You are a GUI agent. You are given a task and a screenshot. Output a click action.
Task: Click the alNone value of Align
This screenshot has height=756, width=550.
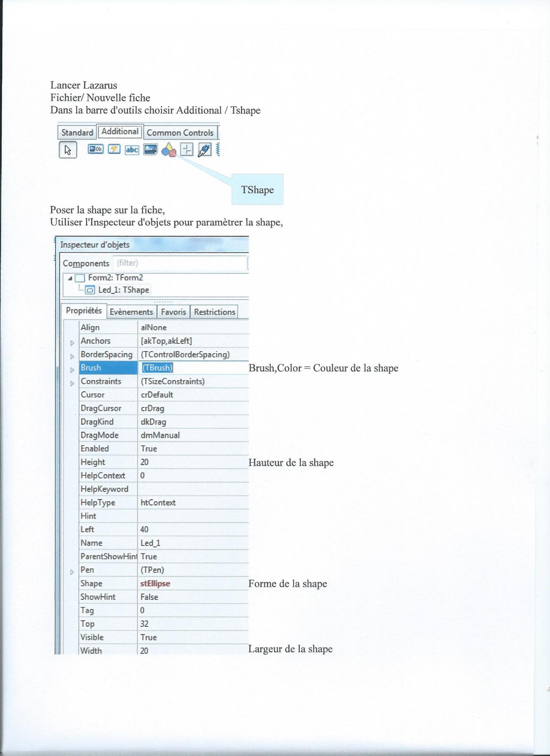pos(154,328)
